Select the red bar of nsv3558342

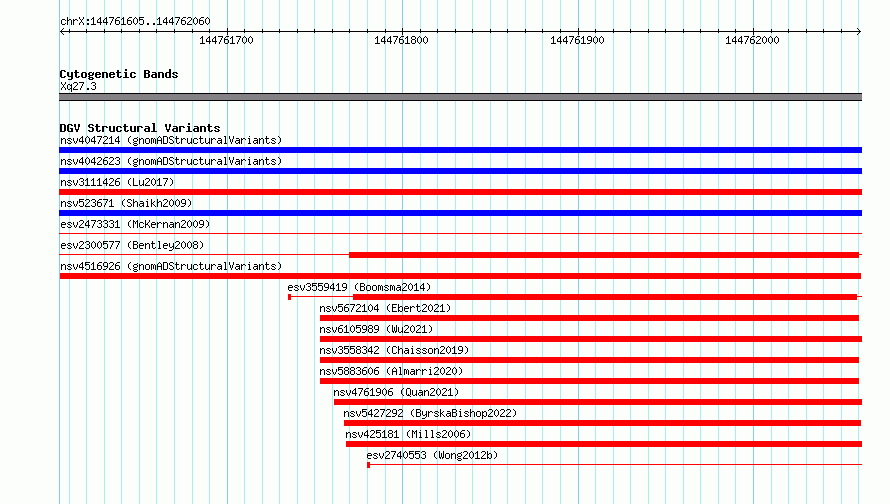pyautogui.click(x=589, y=360)
